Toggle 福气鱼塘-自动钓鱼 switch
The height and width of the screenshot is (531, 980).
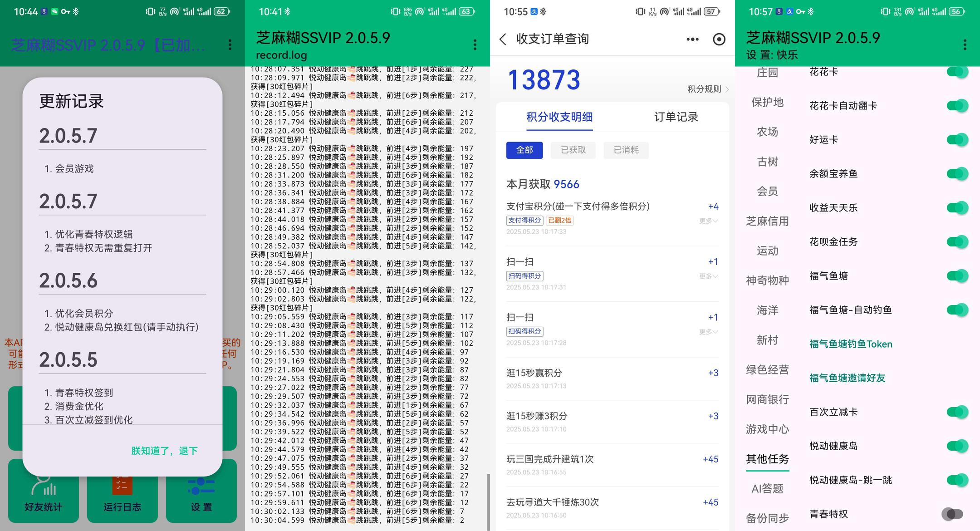[x=957, y=310]
